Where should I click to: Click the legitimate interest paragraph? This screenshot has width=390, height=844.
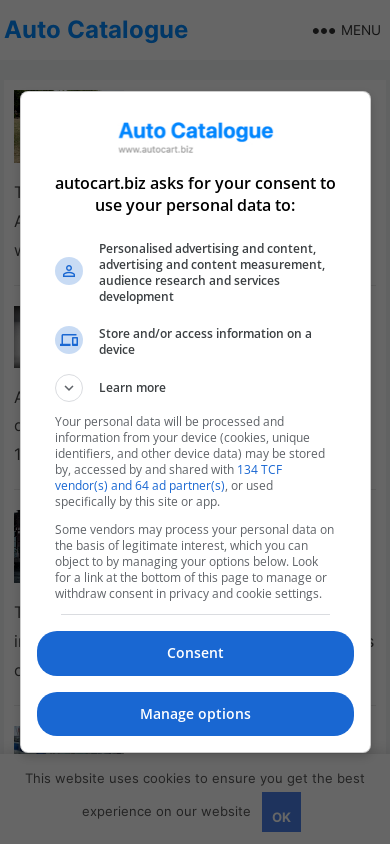[x=195, y=561]
